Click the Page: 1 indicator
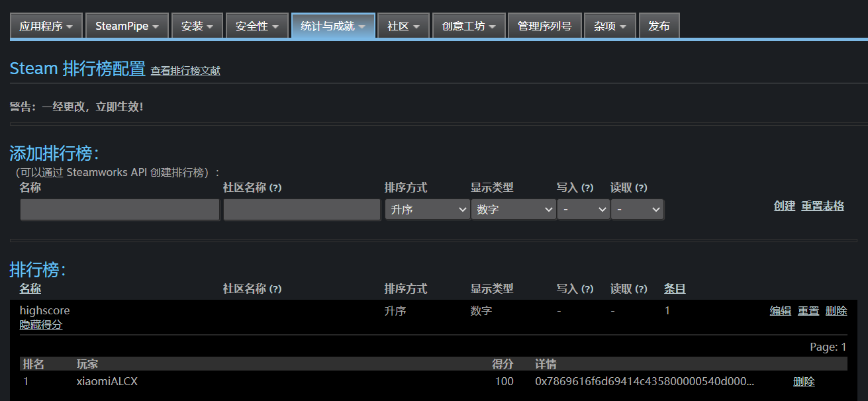Viewport: 868px width, 401px height. pos(828,347)
